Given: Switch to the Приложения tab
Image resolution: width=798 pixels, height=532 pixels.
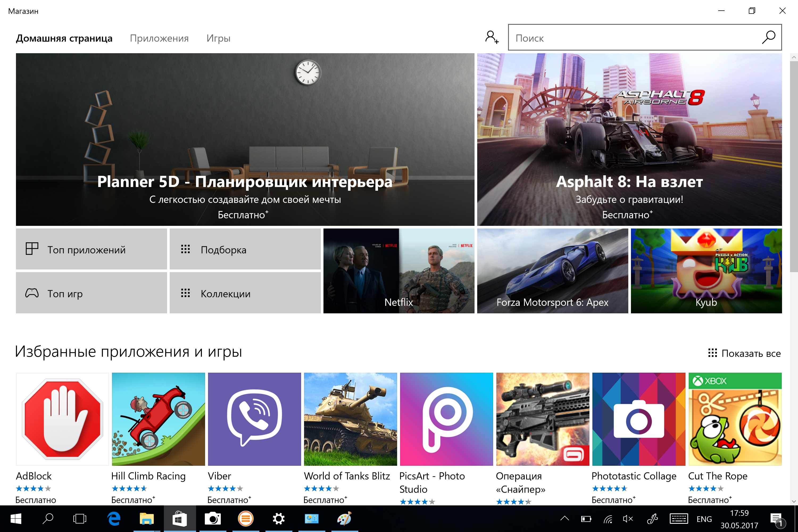Looking at the screenshot, I should pyautogui.click(x=159, y=38).
